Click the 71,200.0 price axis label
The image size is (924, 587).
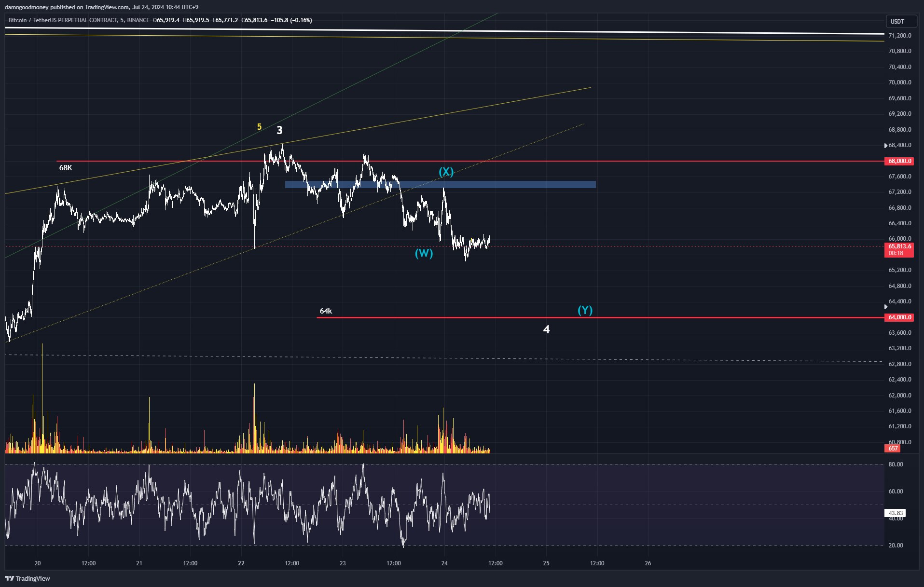(x=900, y=36)
